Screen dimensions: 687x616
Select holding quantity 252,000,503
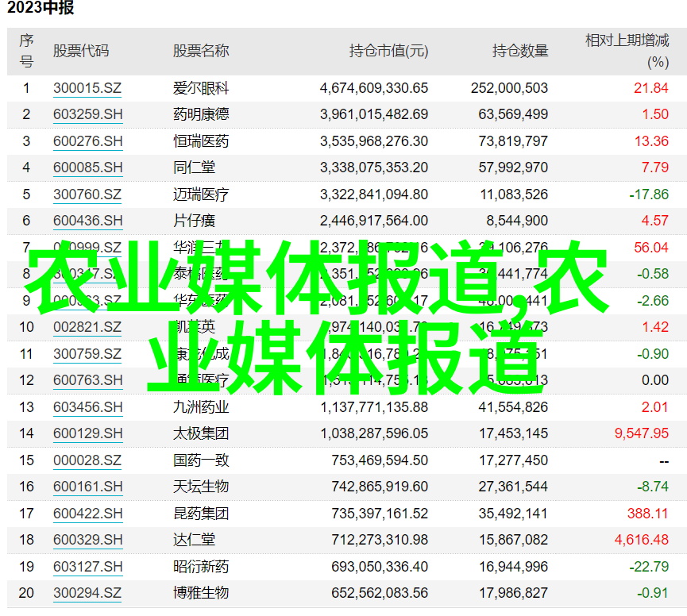point(509,88)
